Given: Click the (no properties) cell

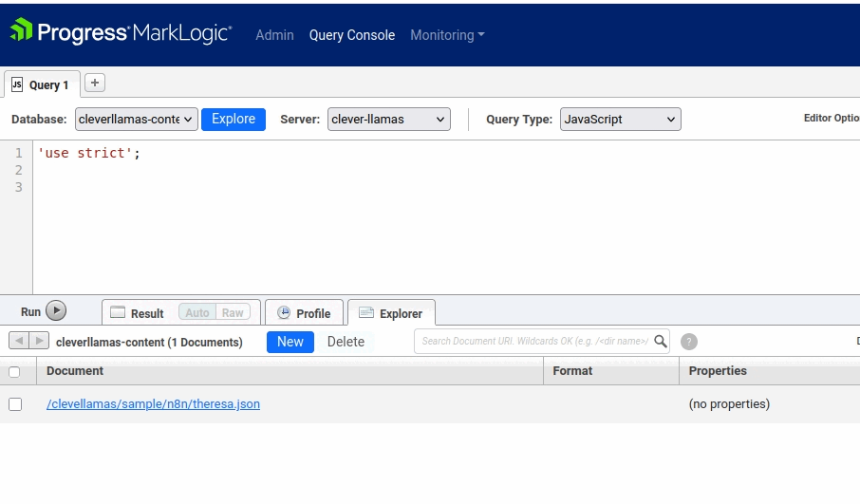Looking at the screenshot, I should pyautogui.click(x=729, y=404).
